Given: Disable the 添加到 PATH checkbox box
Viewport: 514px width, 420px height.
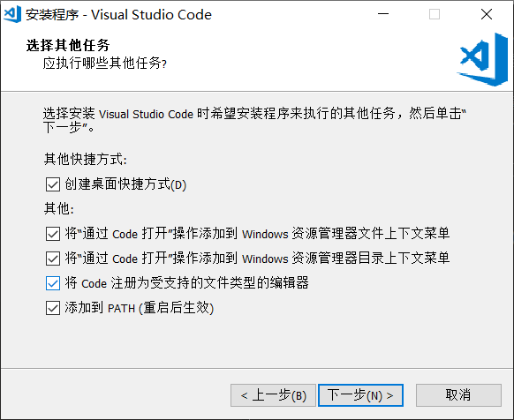Looking at the screenshot, I should pyautogui.click(x=53, y=308).
